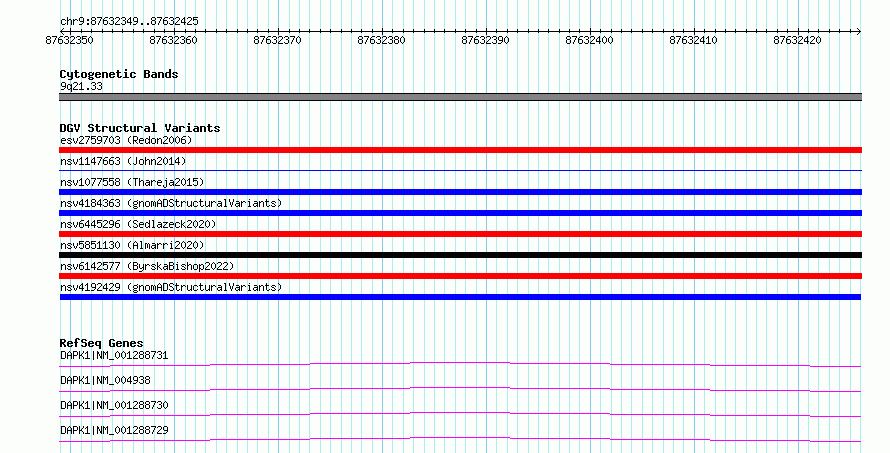Open variant nsv4192429 gnomAD label
Image resolution: width=890 pixels, height=453 pixels.
(171, 287)
